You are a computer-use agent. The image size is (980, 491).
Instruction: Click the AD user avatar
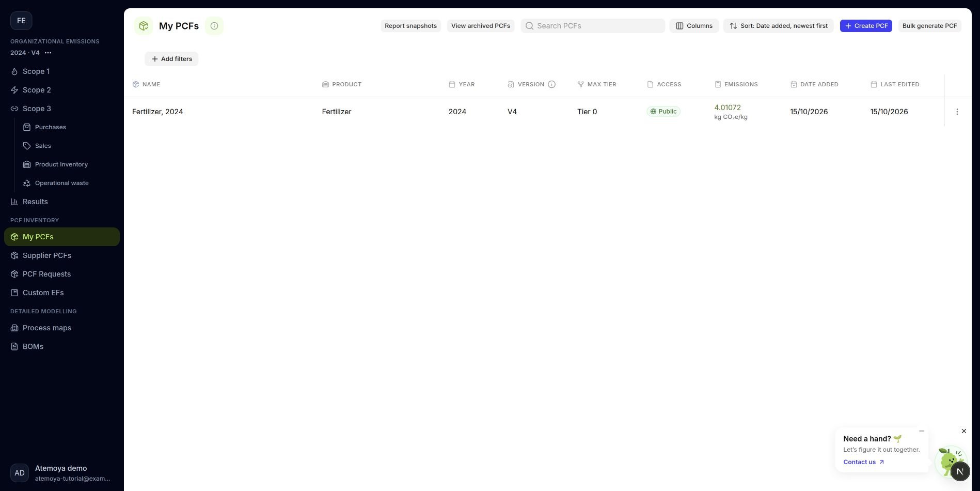coord(20,473)
